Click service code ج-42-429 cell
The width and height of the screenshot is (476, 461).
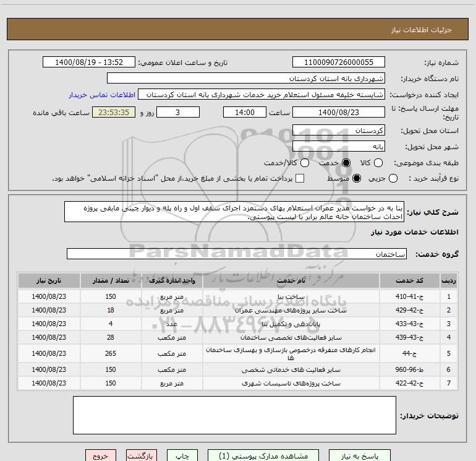(409, 310)
